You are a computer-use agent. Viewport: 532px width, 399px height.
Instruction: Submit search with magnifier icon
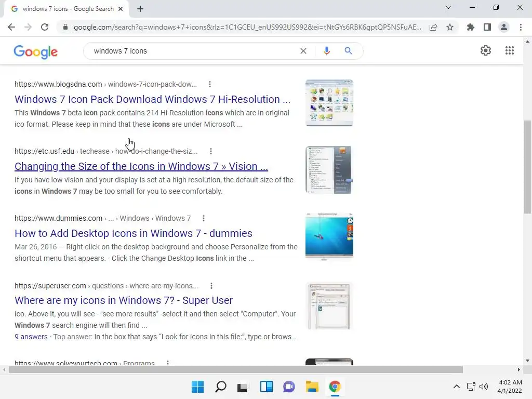click(348, 51)
